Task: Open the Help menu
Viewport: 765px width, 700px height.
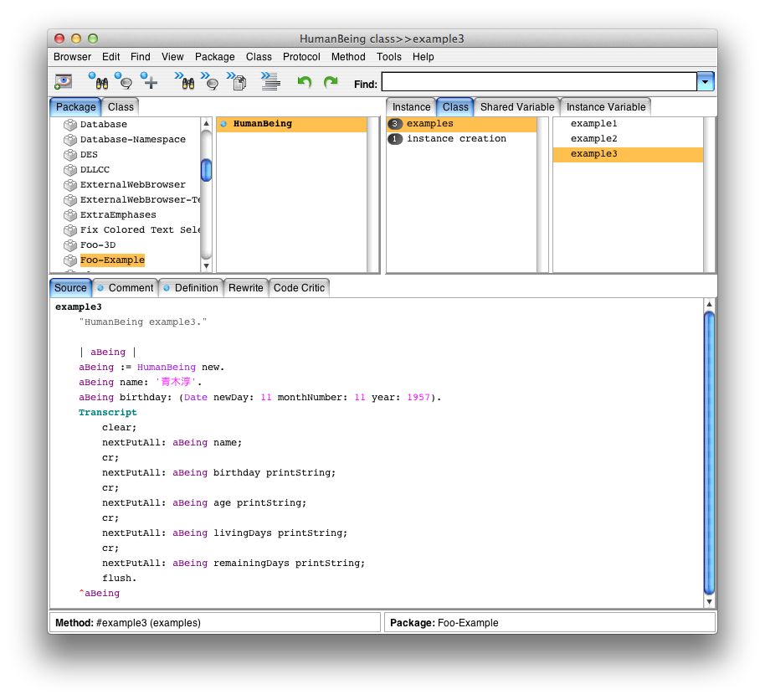Action: (423, 57)
